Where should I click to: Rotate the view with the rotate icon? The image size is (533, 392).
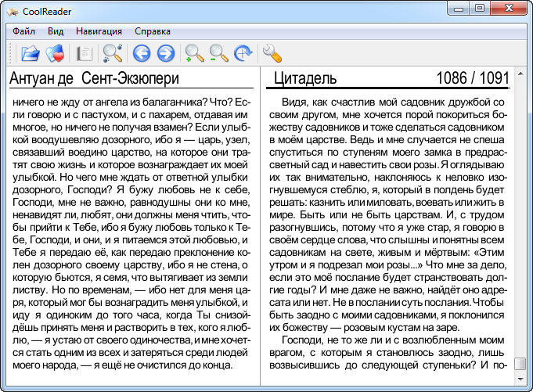coord(243,53)
